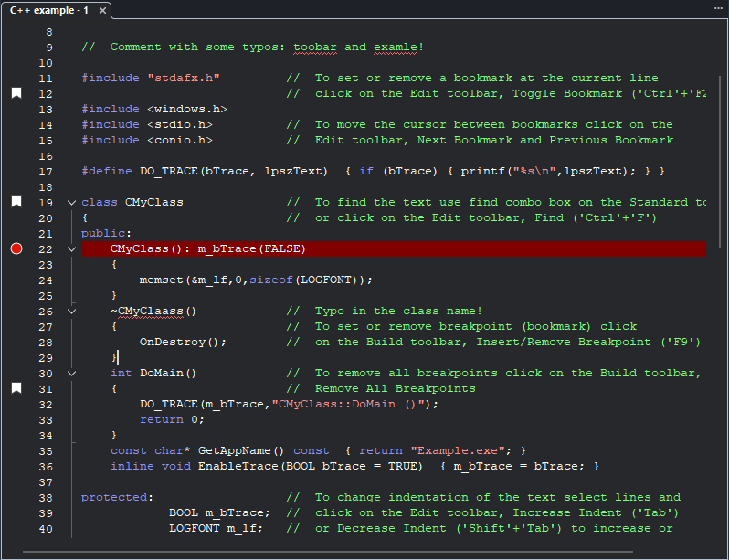This screenshot has height=560, width=729.
Task: Click the horizontal scrollbar at the bottom
Action: tap(327, 552)
